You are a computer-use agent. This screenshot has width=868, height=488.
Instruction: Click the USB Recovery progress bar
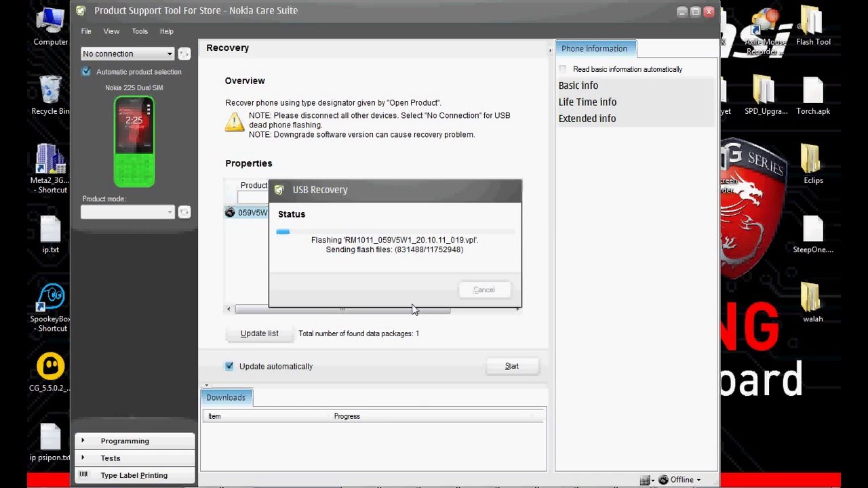click(395, 232)
